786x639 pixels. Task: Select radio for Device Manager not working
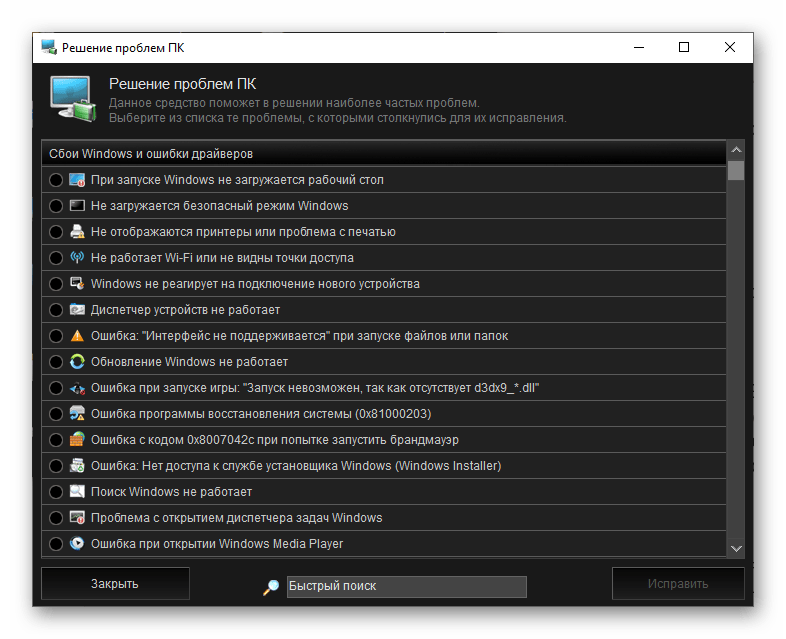coord(56,310)
